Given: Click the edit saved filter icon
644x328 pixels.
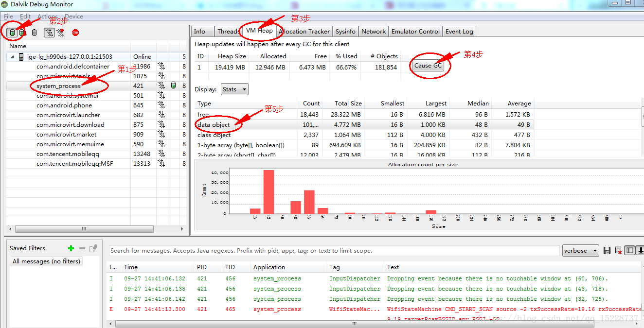Looking at the screenshot, I should [x=93, y=248].
